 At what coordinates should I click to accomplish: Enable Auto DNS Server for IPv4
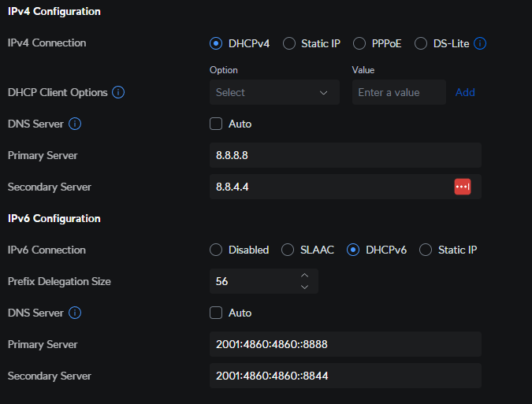[216, 124]
